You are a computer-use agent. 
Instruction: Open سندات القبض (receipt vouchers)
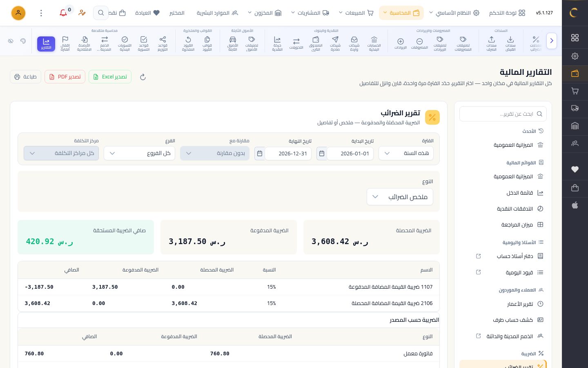tap(510, 44)
